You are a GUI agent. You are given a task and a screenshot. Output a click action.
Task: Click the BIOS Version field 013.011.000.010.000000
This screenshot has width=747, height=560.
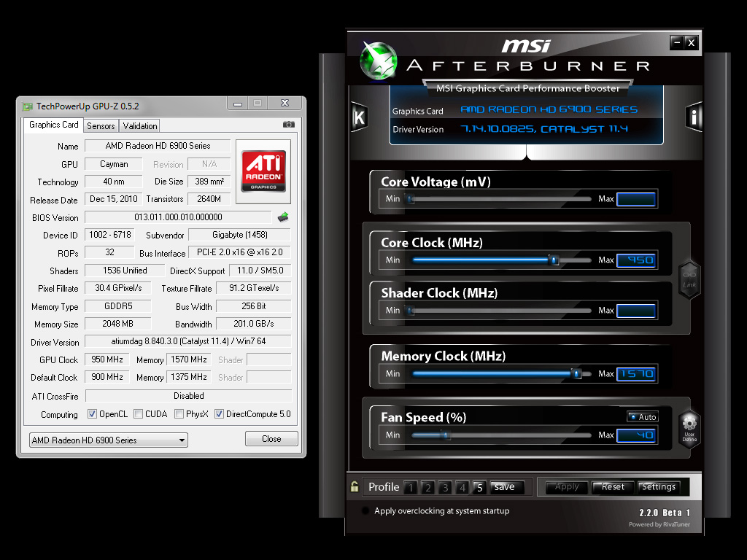point(178,217)
